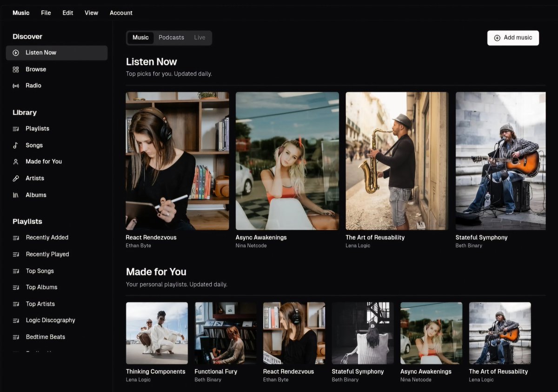Select the Bedtime Beats playlist
The height and width of the screenshot is (392, 558).
(57, 337)
